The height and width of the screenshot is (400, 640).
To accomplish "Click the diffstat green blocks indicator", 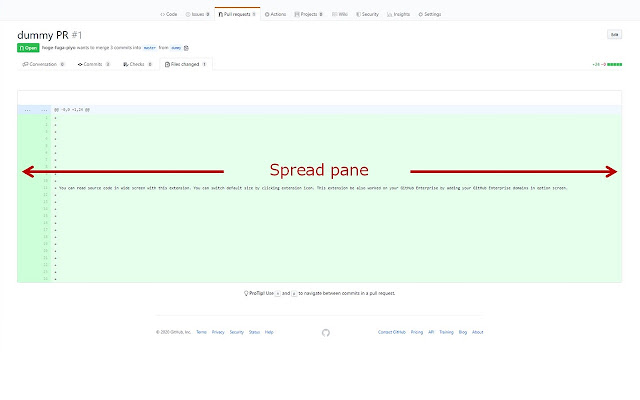I will click(614, 64).
